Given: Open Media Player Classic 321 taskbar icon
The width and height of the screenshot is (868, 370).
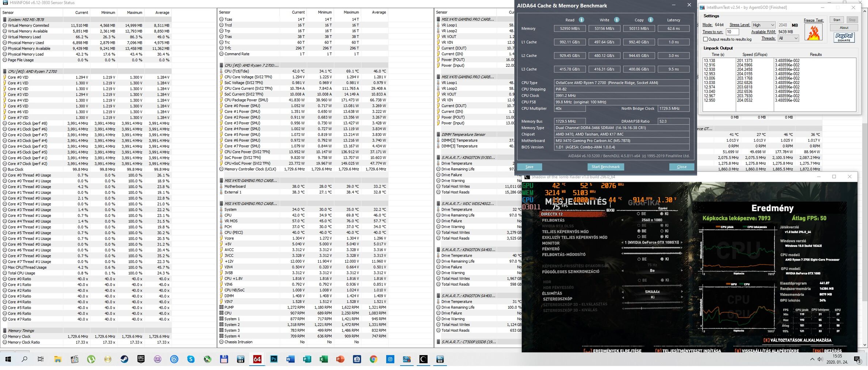Looking at the screenshot, I should pos(74,359).
